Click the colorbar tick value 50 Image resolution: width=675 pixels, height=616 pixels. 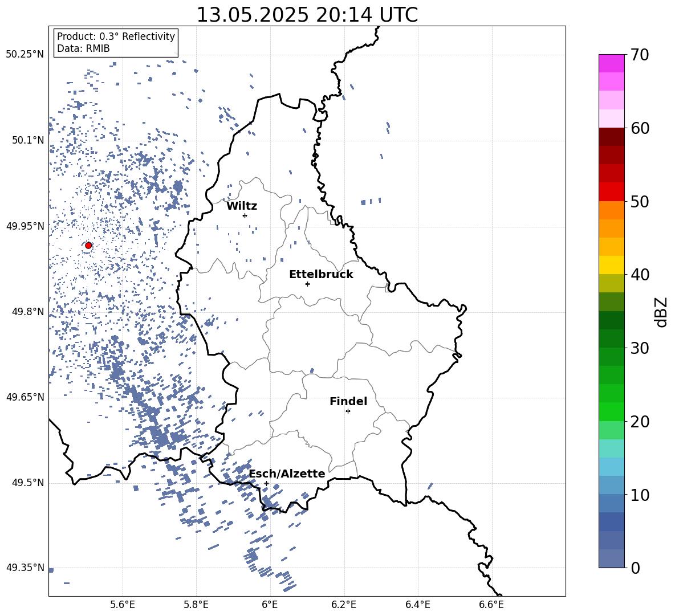click(640, 201)
